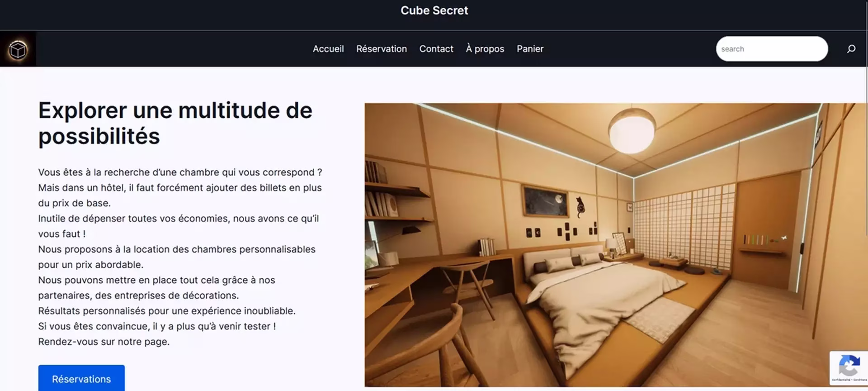This screenshot has width=868, height=391.
Task: Click the line Nous proposons à la location
Action: 177,249
